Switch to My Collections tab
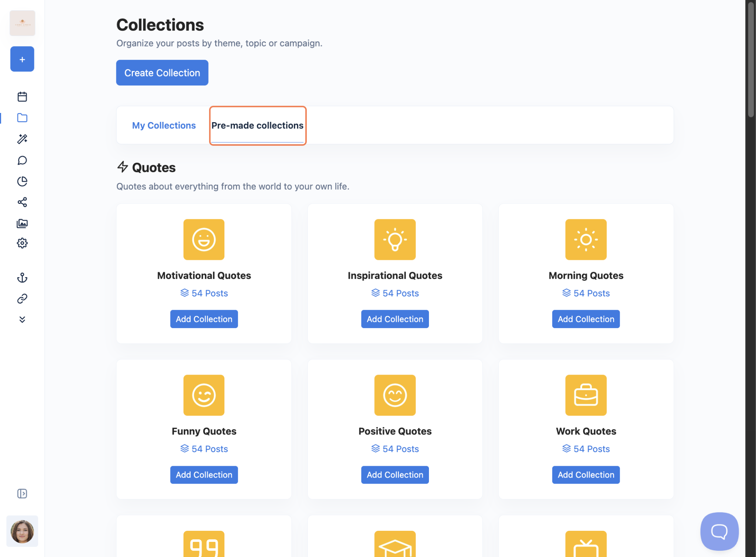 [x=164, y=126]
